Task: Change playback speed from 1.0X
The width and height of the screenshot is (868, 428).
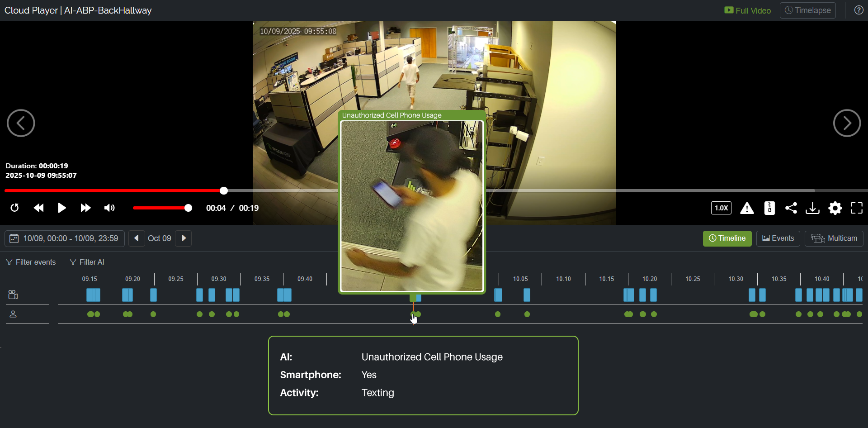Action: [x=721, y=208]
